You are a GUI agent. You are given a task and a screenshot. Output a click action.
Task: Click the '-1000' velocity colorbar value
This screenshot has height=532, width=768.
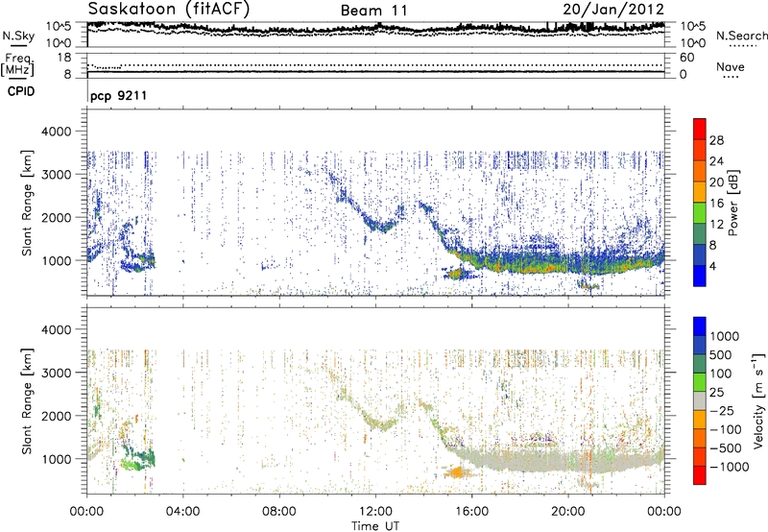(730, 467)
